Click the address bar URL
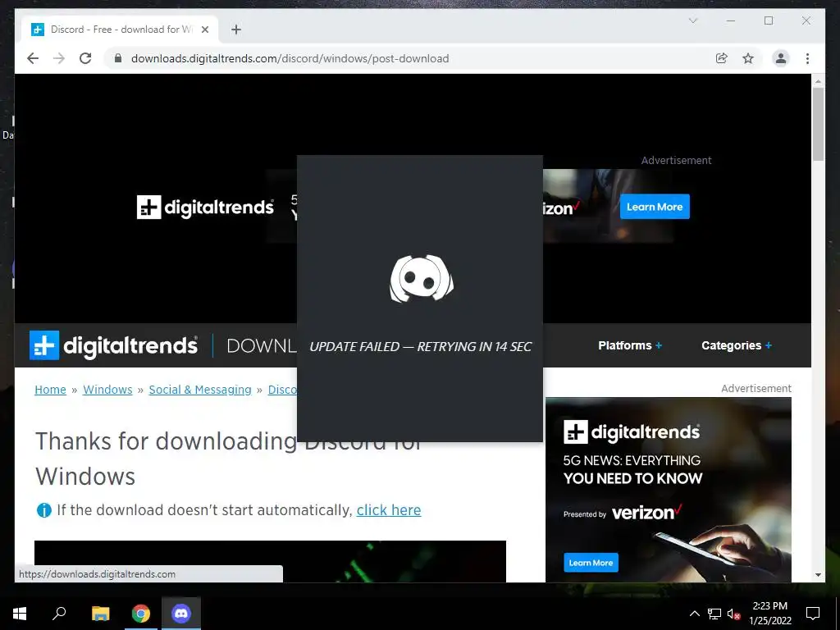The height and width of the screenshot is (630, 840). click(290, 58)
